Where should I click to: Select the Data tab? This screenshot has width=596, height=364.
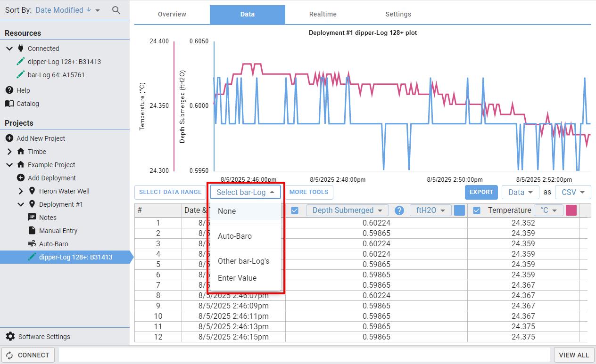248,14
